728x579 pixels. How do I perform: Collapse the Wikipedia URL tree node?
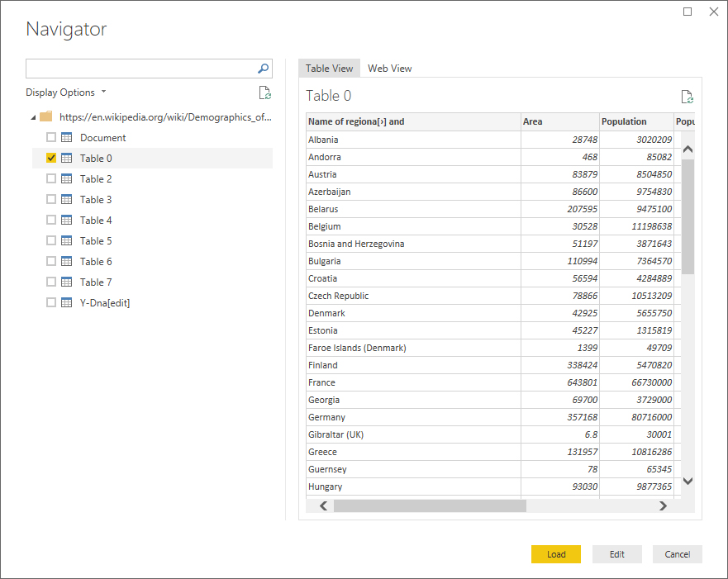pos(32,117)
